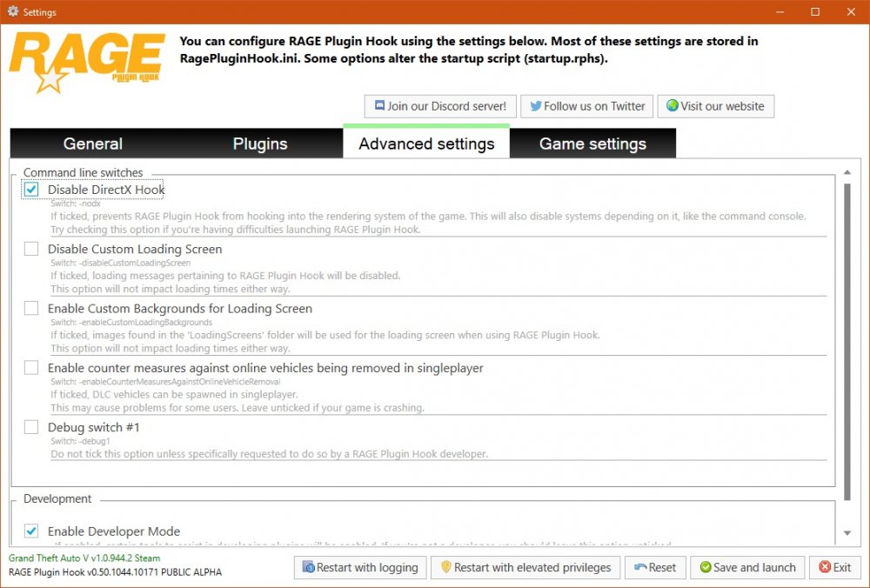
Task: Click the Reset button
Action: [x=655, y=567]
